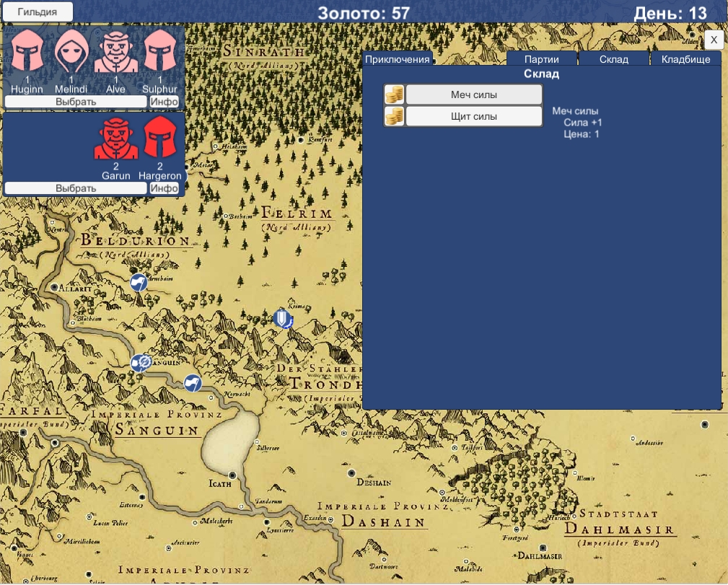Click the Allarit city on map

[x=54, y=287]
